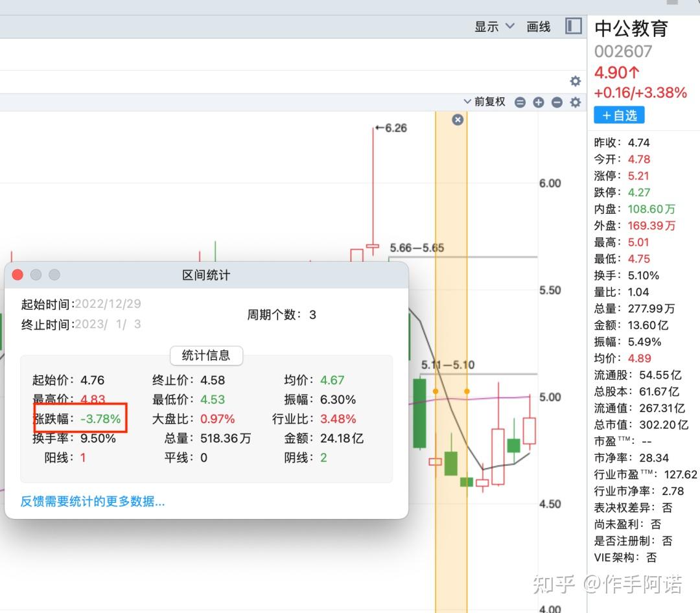The image size is (700, 613).
Task: Open 反馈需要统计的更多数据 link
Action: (93, 502)
